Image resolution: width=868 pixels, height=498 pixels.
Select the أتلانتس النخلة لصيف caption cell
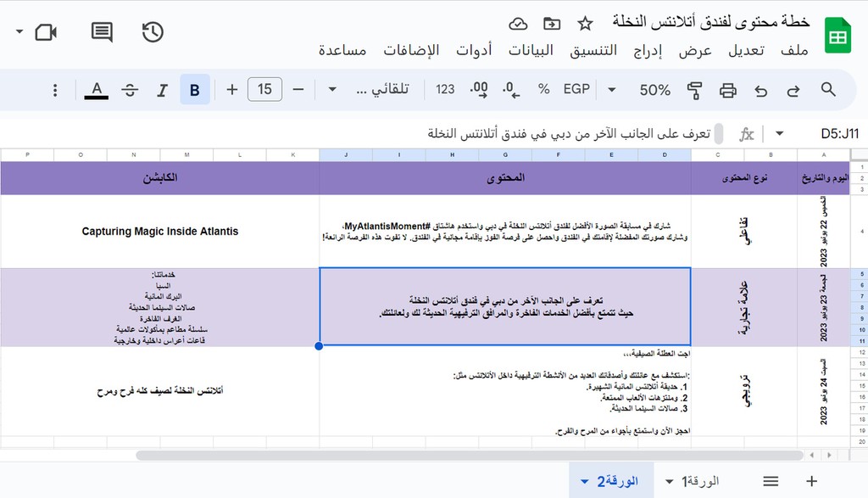click(159, 391)
